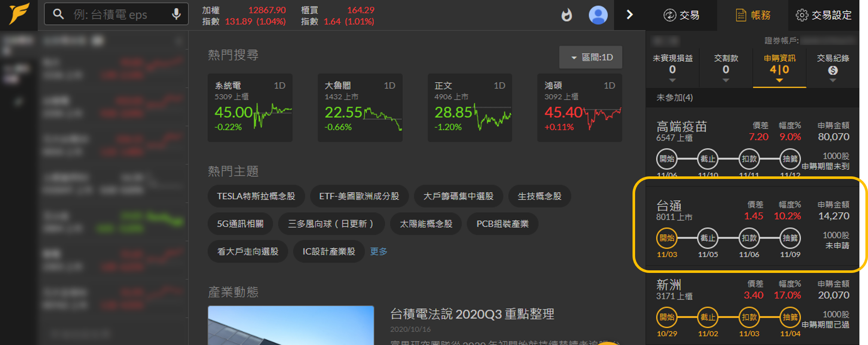Click the search input field
The height and width of the screenshot is (345, 868).
(x=116, y=14)
